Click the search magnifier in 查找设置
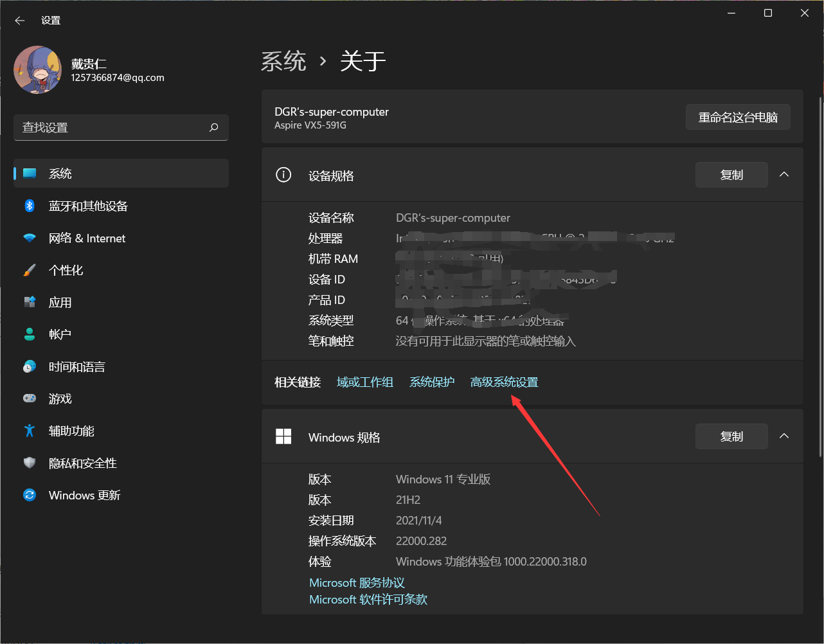 click(x=213, y=127)
